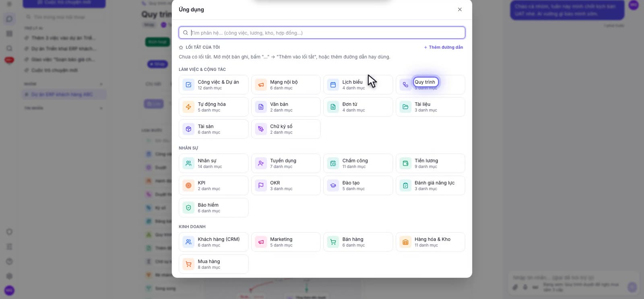Close the Ứng dụng dialog
Image resolution: width=644 pixels, height=299 pixels.
point(460,9)
